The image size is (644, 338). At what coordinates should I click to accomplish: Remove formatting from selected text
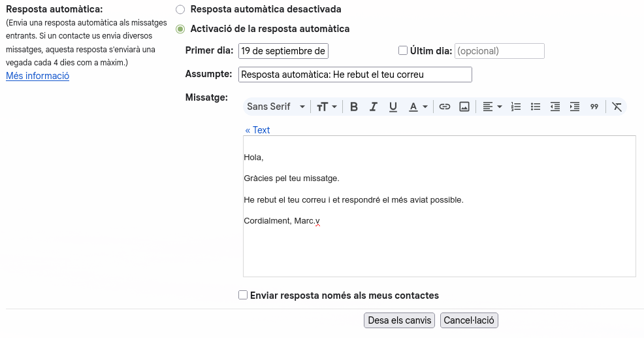[617, 107]
